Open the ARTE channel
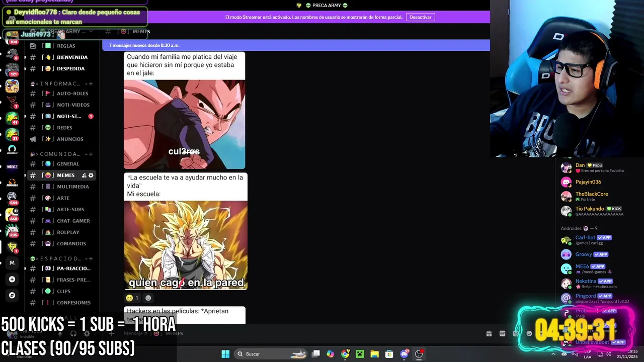 click(60, 198)
